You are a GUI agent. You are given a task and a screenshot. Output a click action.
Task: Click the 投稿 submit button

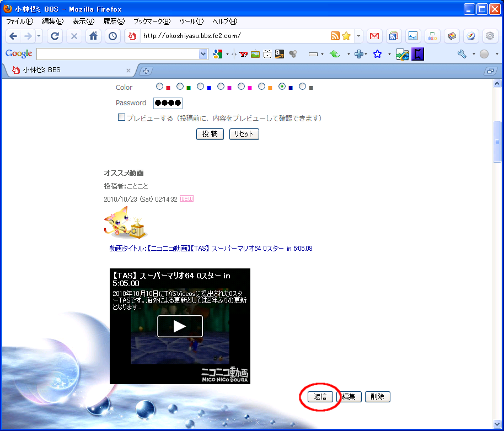(210, 134)
